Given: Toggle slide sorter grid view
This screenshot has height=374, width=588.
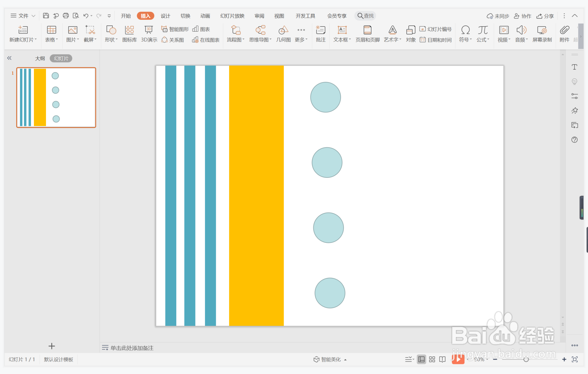Looking at the screenshot, I should click(432, 359).
